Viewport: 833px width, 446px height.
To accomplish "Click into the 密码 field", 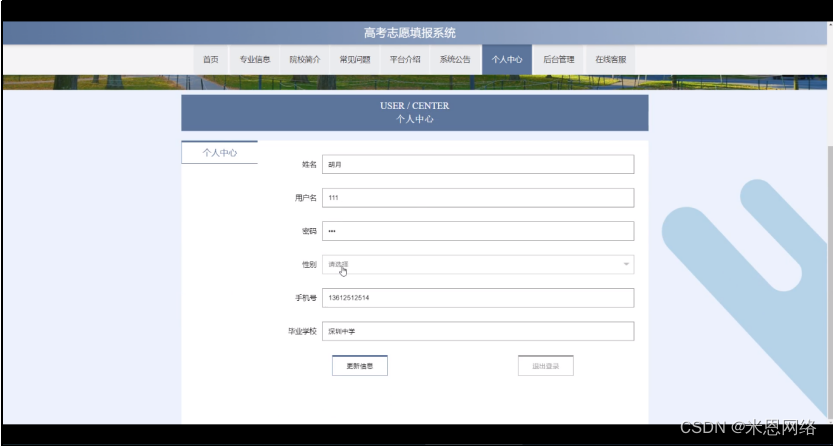I will (x=478, y=231).
